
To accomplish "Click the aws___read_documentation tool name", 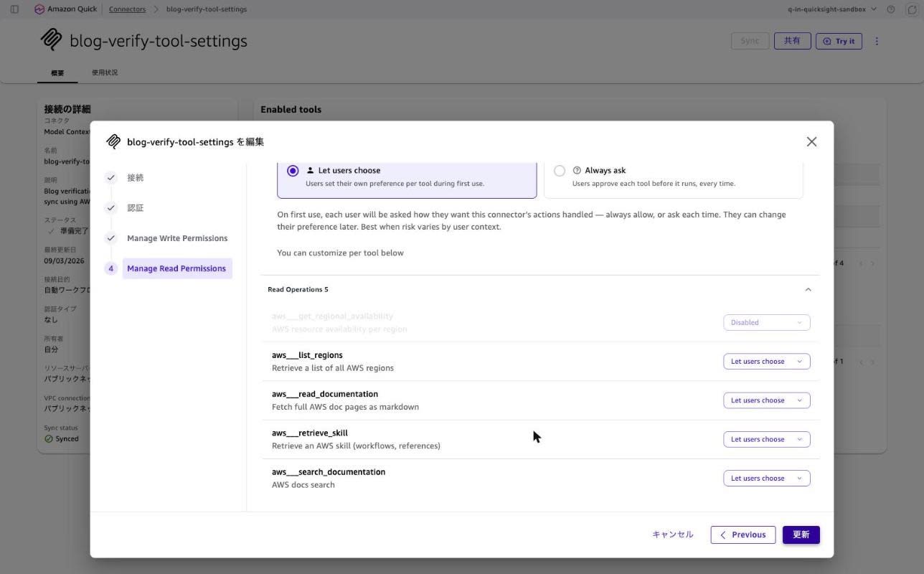I will (325, 394).
